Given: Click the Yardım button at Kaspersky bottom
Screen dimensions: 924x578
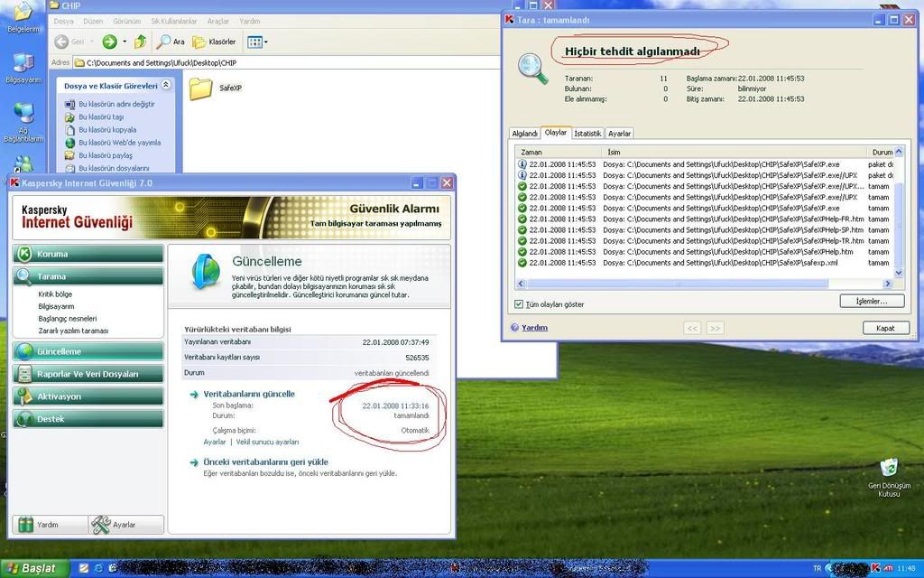Looking at the screenshot, I should (x=51, y=525).
